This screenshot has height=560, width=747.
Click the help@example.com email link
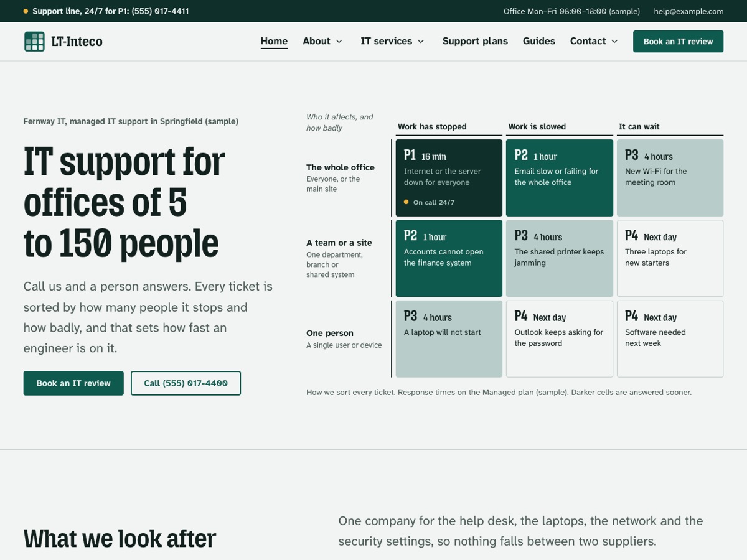pos(688,11)
